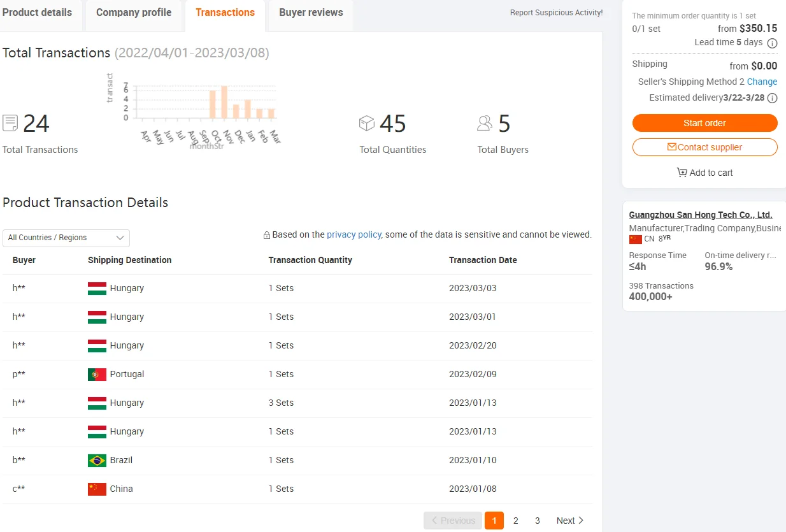Switch to the Product details tab
The height and width of the screenshot is (532, 786).
coord(37,13)
